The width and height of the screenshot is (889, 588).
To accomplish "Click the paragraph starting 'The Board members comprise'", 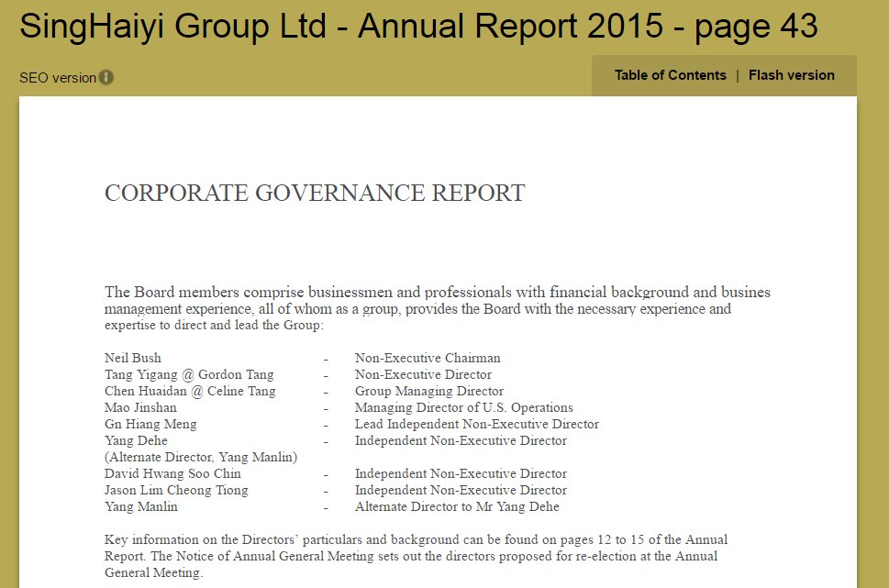I will (437, 308).
